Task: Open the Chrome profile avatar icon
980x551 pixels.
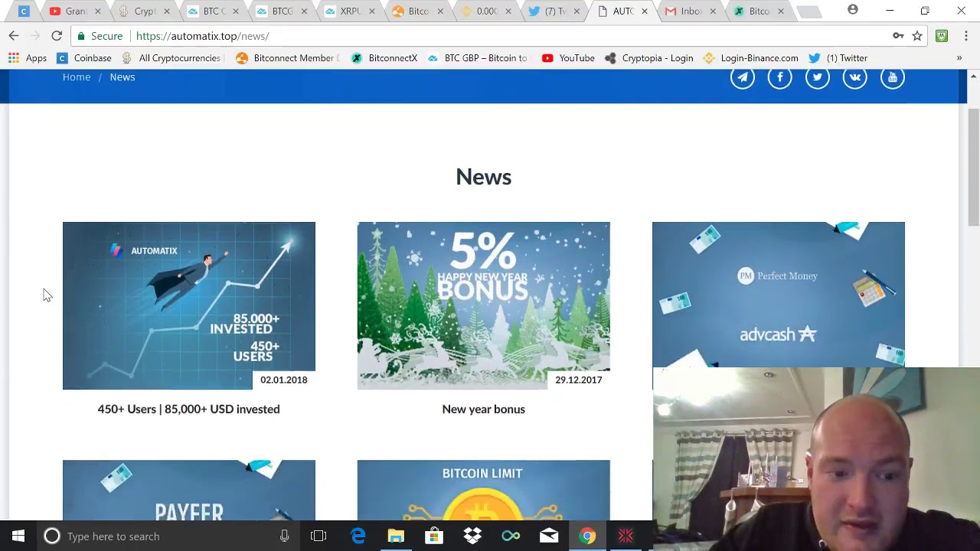Action: tap(853, 10)
